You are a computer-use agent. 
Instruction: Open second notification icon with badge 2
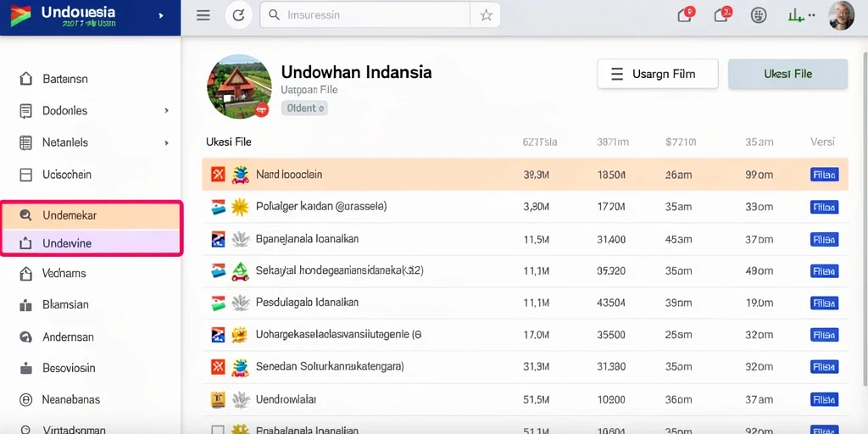point(722,14)
